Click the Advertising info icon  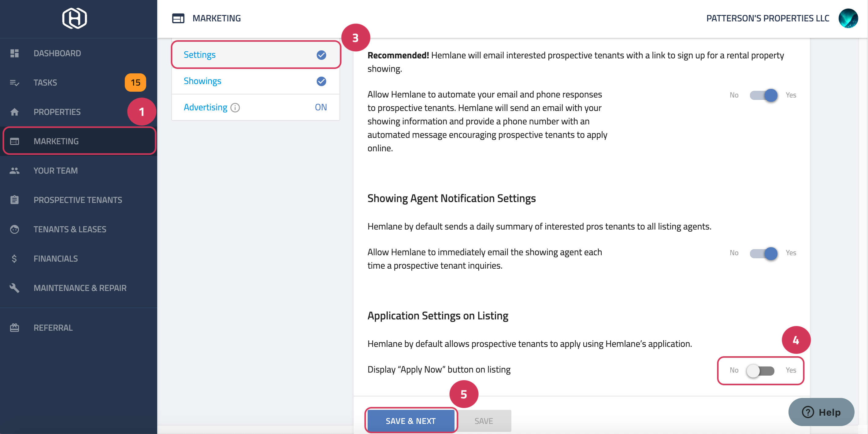click(x=235, y=107)
